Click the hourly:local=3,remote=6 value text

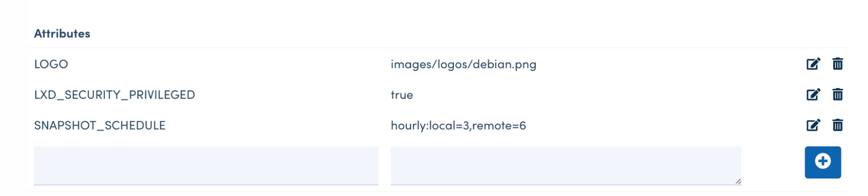point(458,126)
